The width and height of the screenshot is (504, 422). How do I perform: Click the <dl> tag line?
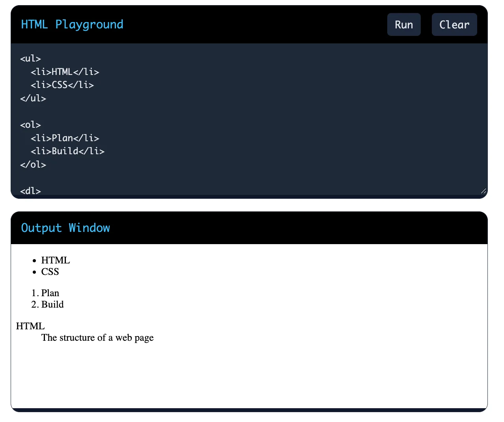pos(31,191)
